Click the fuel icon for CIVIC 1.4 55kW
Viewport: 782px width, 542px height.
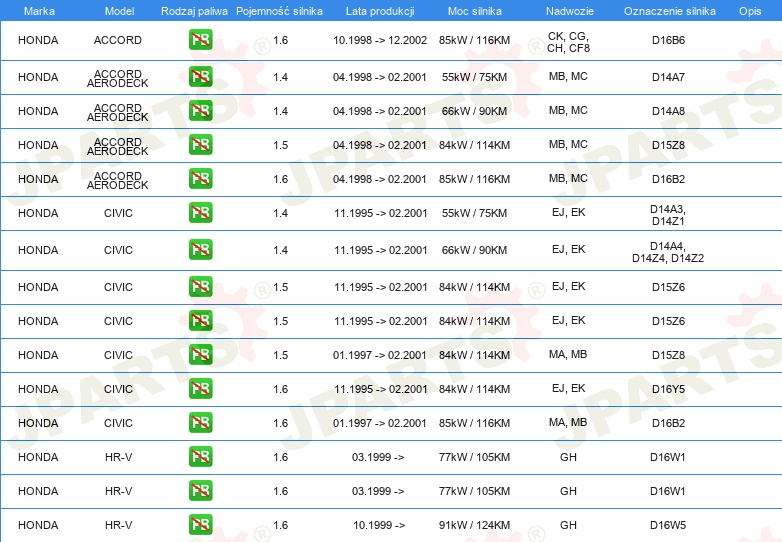point(200,212)
